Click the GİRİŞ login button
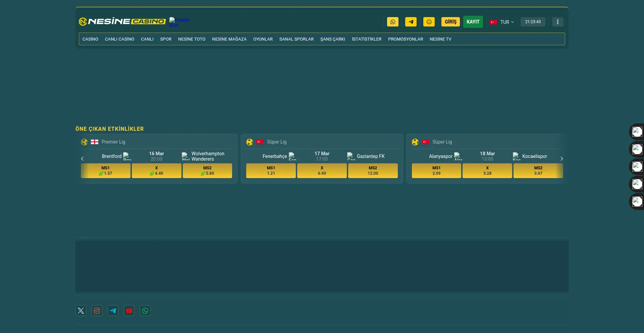Screen dimensions: 644x333 (x=450, y=22)
